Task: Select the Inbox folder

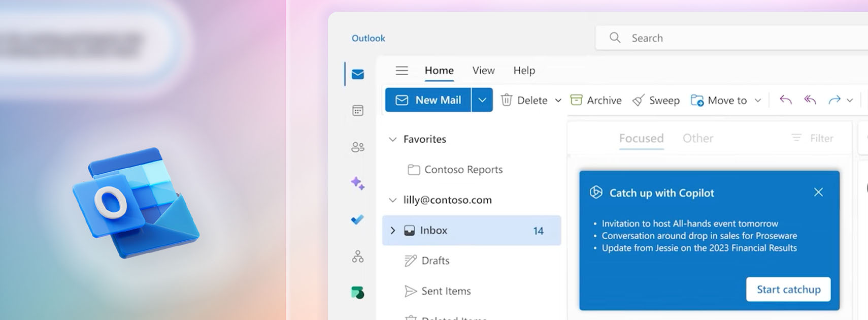Action: [472, 231]
